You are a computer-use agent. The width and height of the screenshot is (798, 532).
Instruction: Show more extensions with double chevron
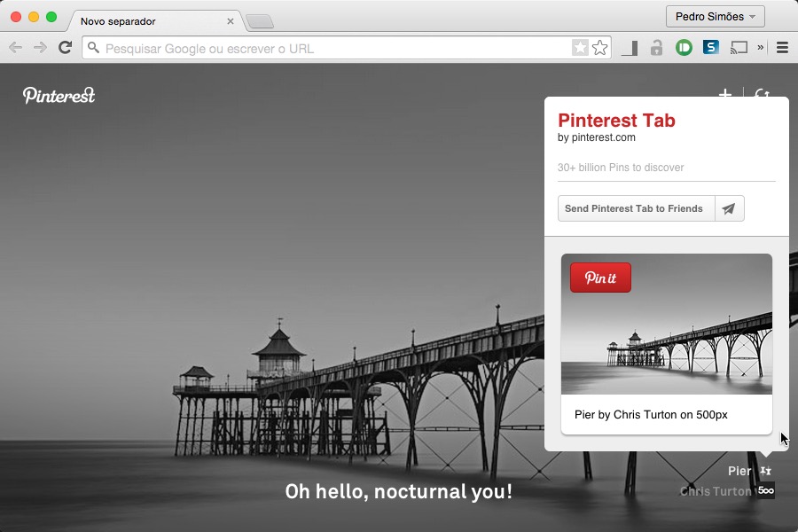(x=761, y=47)
